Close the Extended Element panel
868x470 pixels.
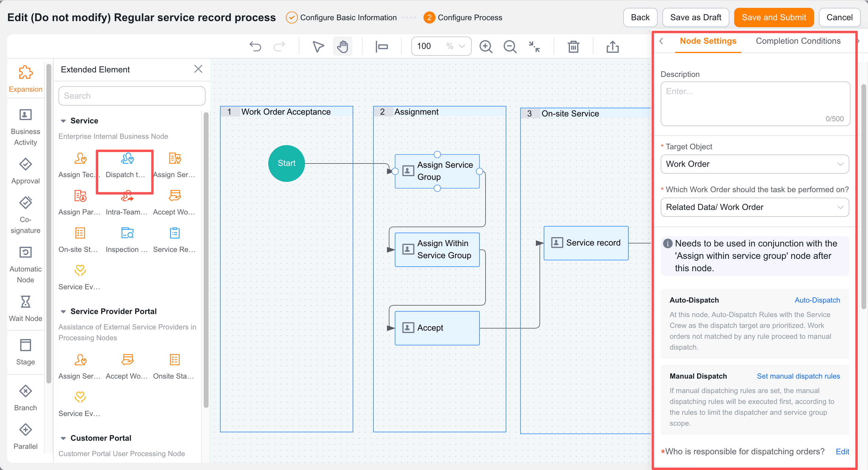(198, 69)
